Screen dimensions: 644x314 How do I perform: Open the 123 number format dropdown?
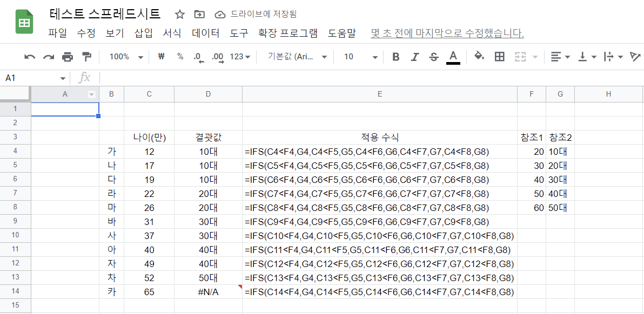240,57
